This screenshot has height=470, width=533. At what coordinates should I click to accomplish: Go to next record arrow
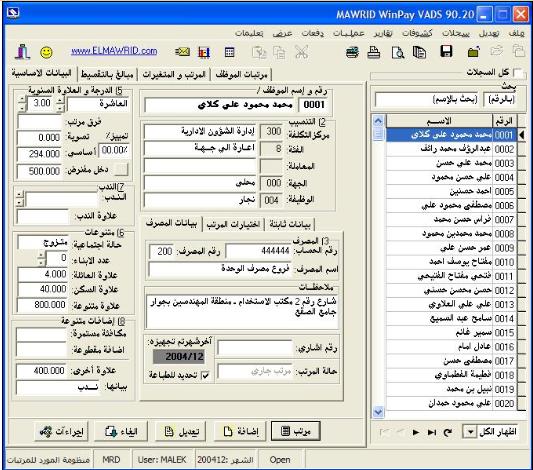[x=415, y=432]
